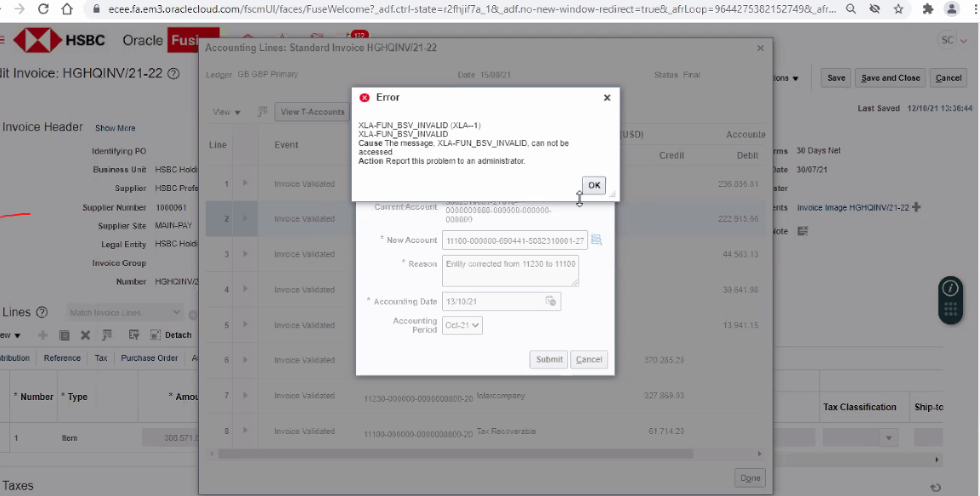Image resolution: width=980 pixels, height=496 pixels.
Task: Open the View menu in Accounting Lines
Action: 226,112
